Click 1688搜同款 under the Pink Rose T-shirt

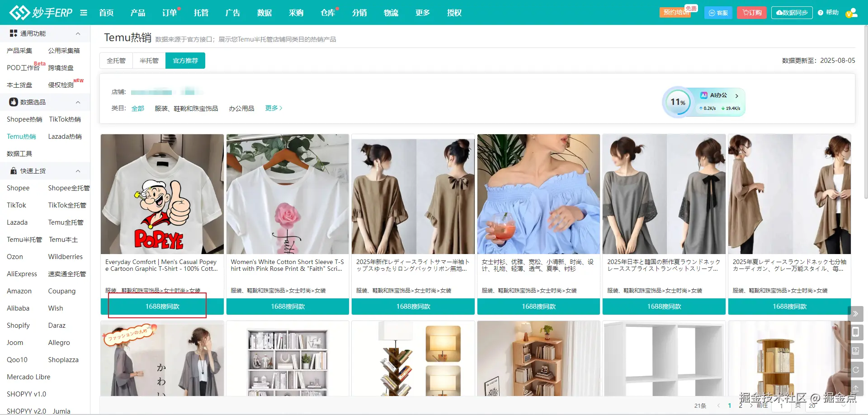point(288,307)
